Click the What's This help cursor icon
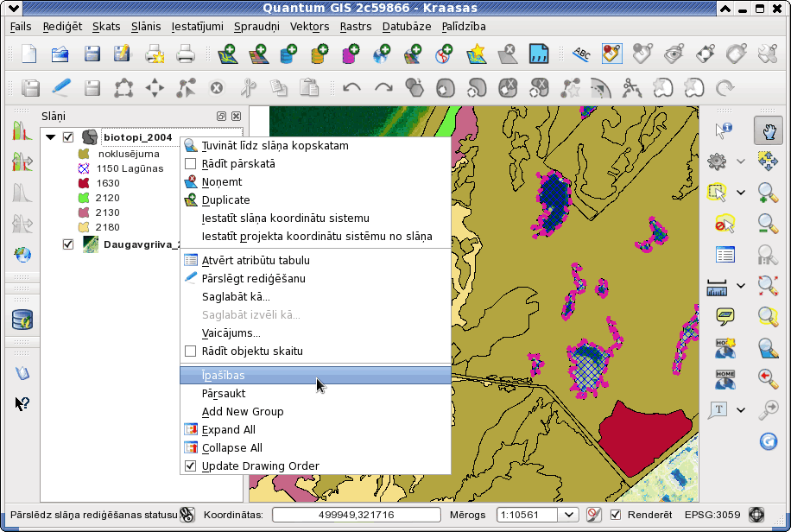The height and width of the screenshot is (532, 791). [22, 403]
